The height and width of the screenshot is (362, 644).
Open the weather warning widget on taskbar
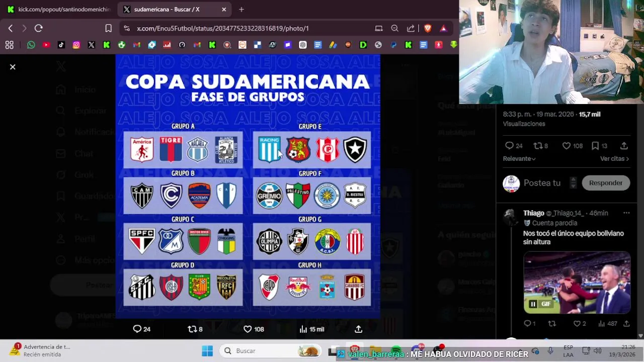(39, 351)
